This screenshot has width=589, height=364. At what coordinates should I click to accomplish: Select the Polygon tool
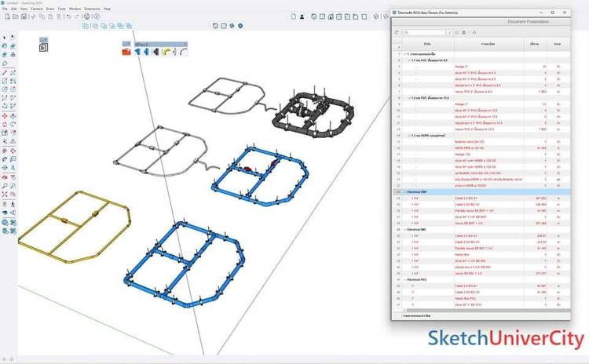point(13,89)
